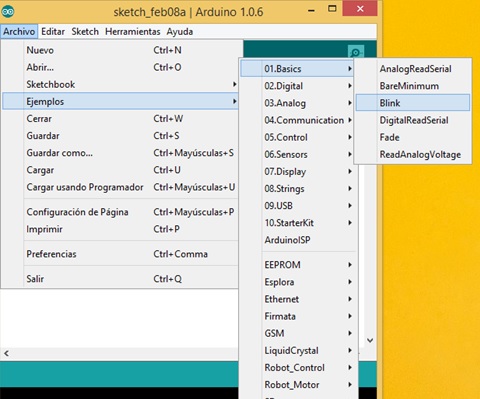Choose Cargar usando Programador
The height and width of the screenshot is (399, 480).
click(x=120, y=187)
